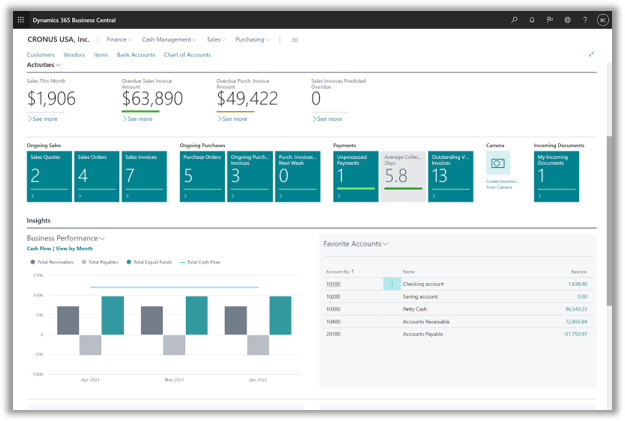Open the Sales Orders tile
This screenshot has height=421, width=625.
97,176
